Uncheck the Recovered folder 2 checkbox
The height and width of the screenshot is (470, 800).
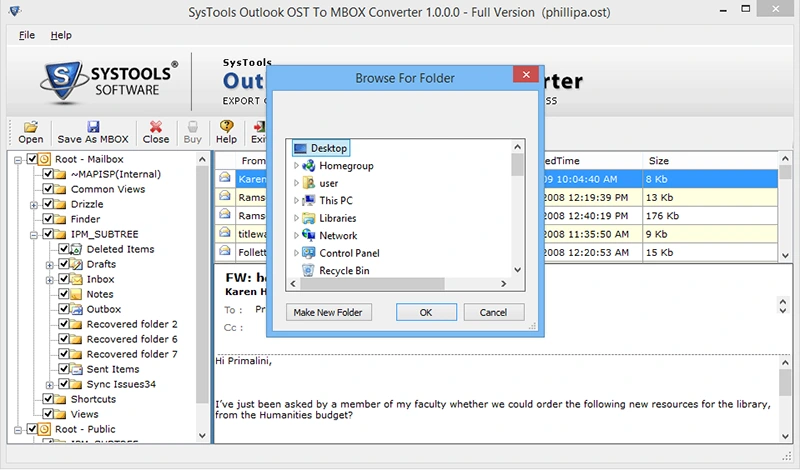pyautogui.click(x=64, y=324)
